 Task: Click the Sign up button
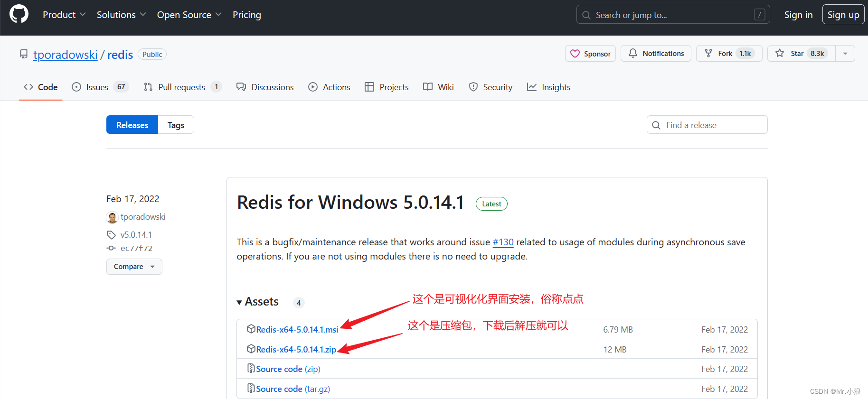[x=843, y=15]
